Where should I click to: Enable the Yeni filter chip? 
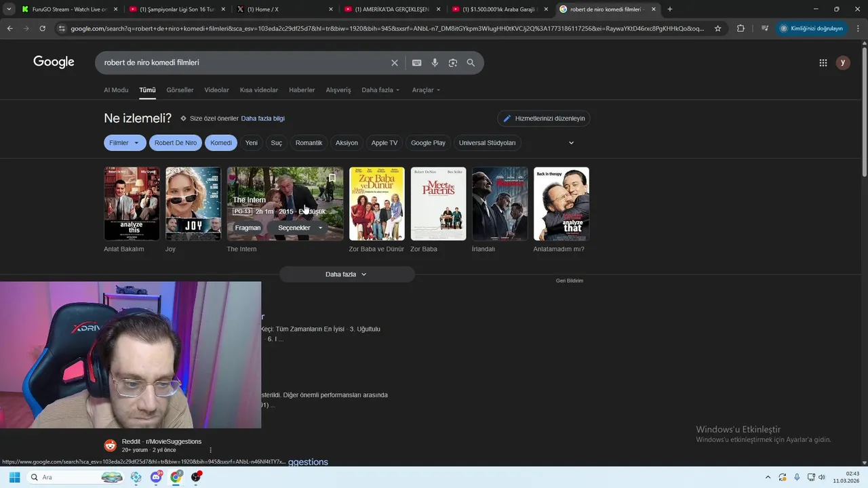pyautogui.click(x=252, y=143)
